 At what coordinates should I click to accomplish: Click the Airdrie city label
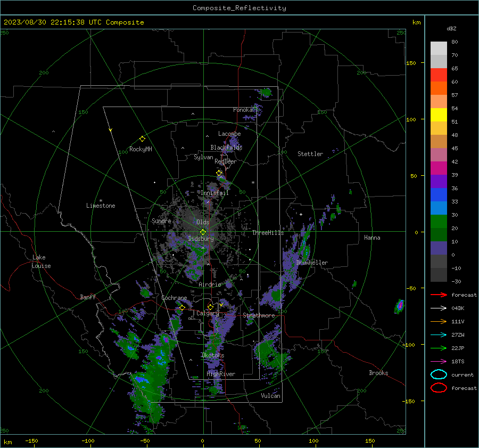210,284
